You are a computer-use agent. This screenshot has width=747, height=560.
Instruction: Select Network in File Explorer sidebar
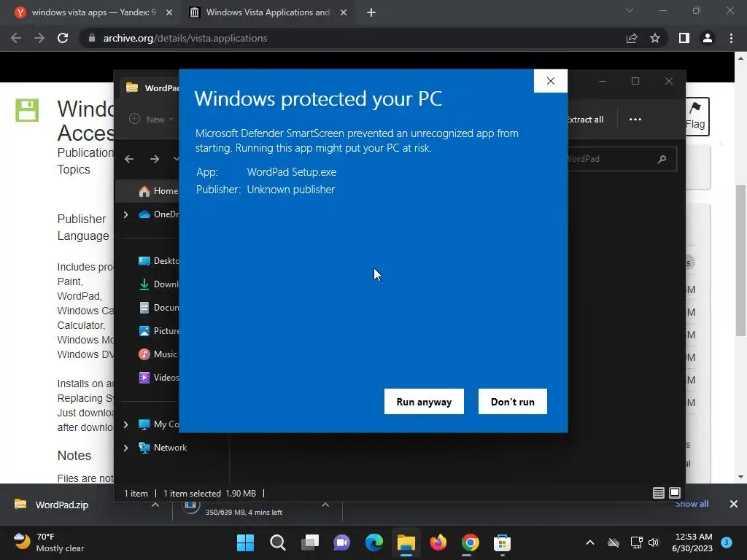(x=163, y=448)
